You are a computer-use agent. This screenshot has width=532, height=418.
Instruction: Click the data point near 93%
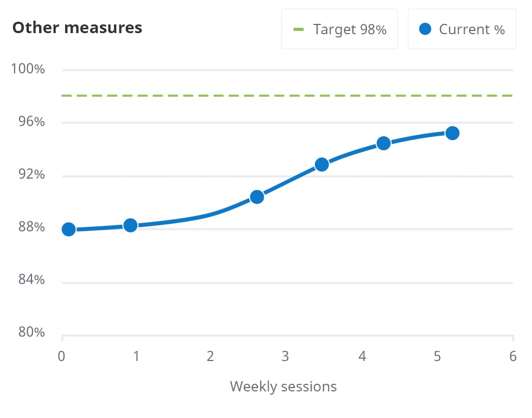[322, 164]
